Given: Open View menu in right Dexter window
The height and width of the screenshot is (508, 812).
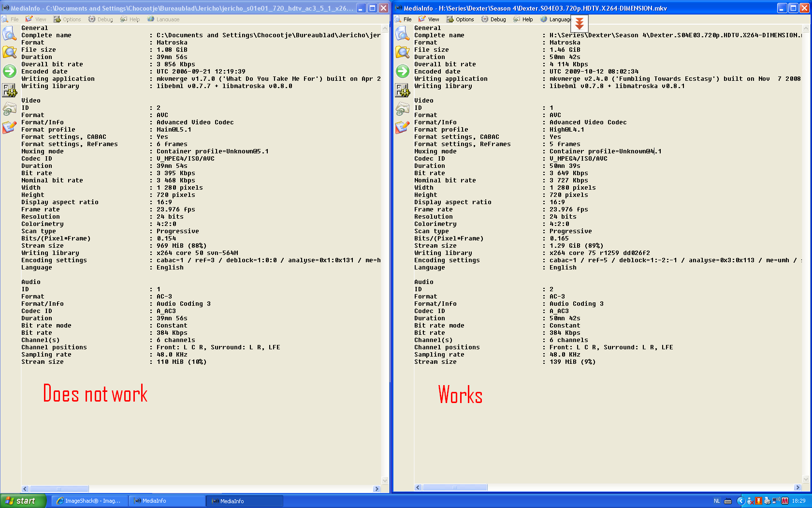Looking at the screenshot, I should 429,19.
